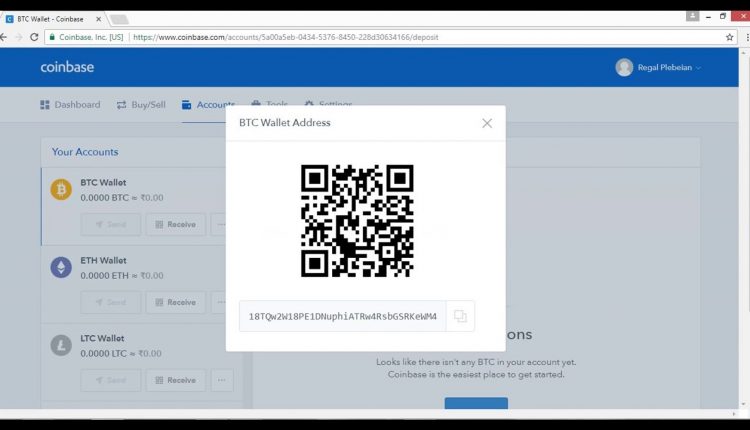Screen dimensions: 750x430
Task: Click Receive under LTC Wallet
Action: pyautogui.click(x=176, y=380)
